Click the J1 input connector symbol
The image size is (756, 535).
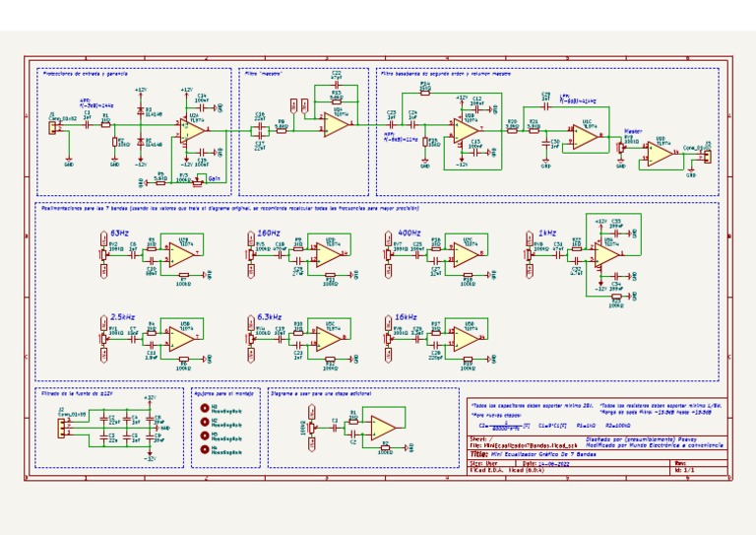[x=52, y=128]
